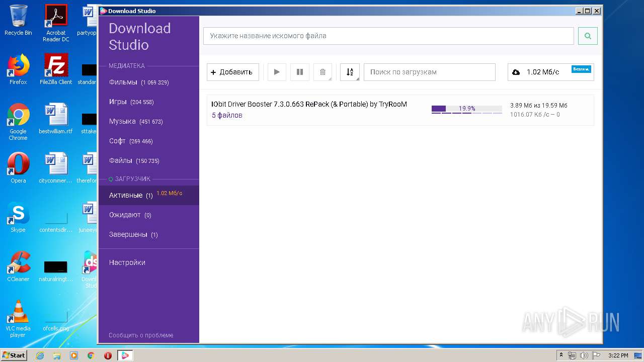Open Skype desktop icon
This screenshot has width=644, height=362.
[x=18, y=217]
